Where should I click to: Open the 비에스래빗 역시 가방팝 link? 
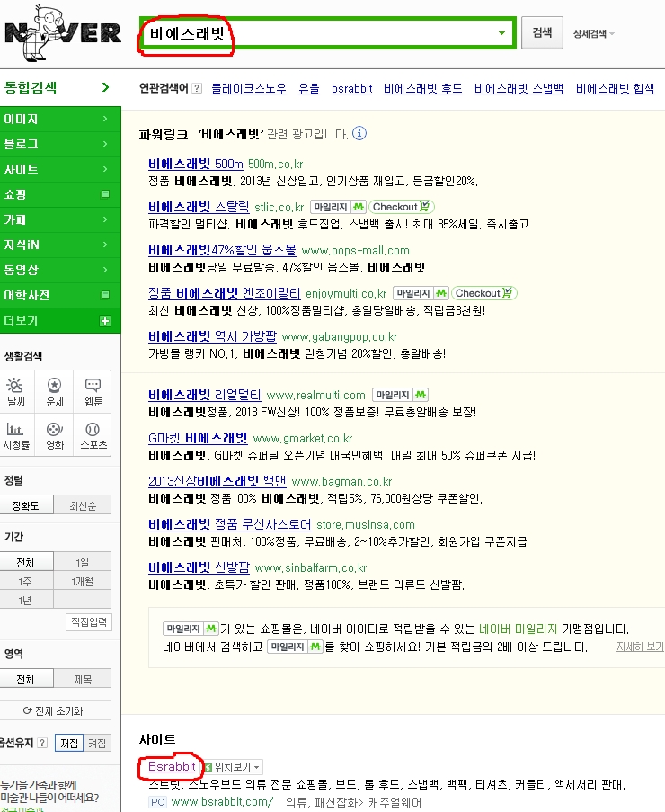pyautogui.click(x=213, y=336)
